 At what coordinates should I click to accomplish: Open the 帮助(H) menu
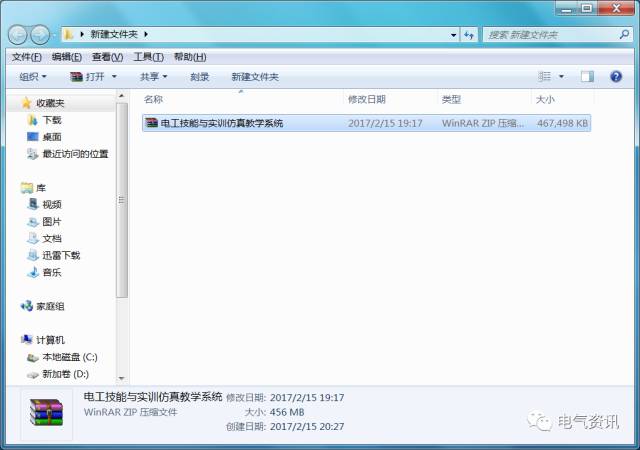pos(190,57)
